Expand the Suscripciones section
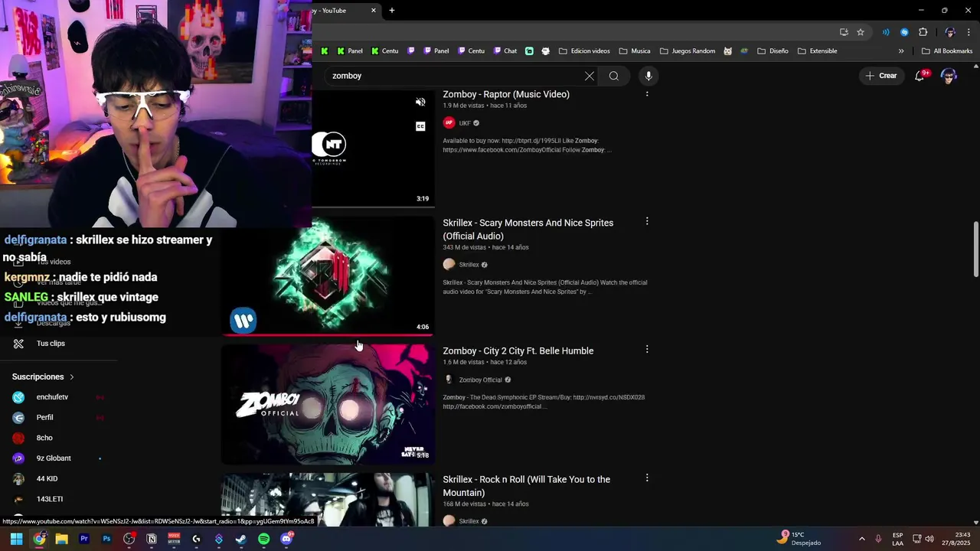This screenshot has width=980, height=551. pos(44,377)
